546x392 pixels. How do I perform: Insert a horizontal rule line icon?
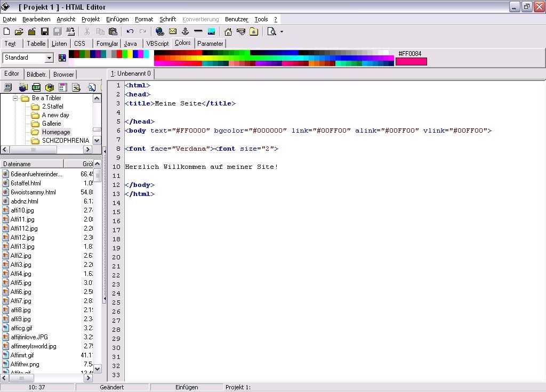click(198, 31)
